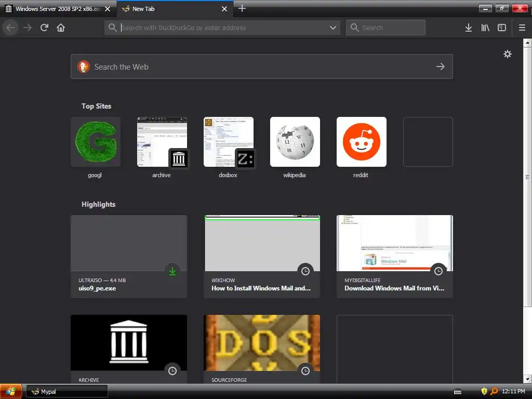Click history clock badge on Archive card
Screen dimensions: 532x399
(172, 371)
